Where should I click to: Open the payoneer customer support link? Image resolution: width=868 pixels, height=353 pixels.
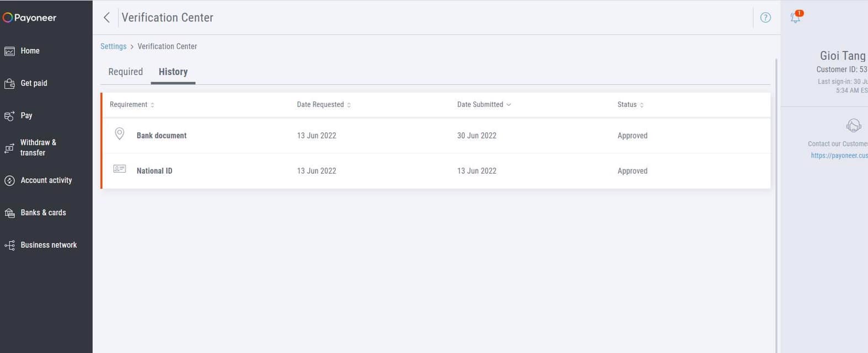pos(838,156)
